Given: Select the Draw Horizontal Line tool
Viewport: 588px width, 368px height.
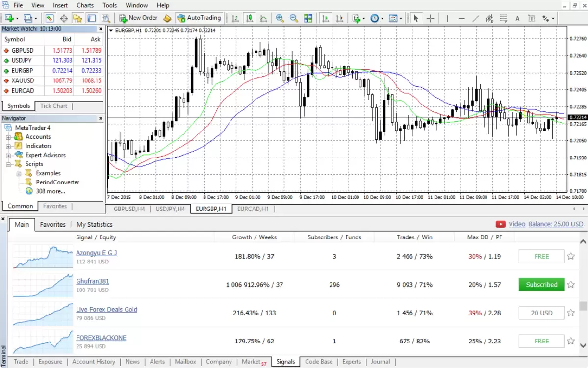Looking at the screenshot, I should point(461,18).
